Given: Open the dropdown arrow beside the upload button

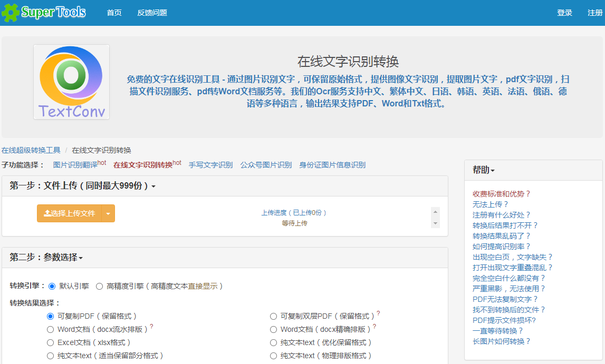Looking at the screenshot, I should [x=109, y=213].
